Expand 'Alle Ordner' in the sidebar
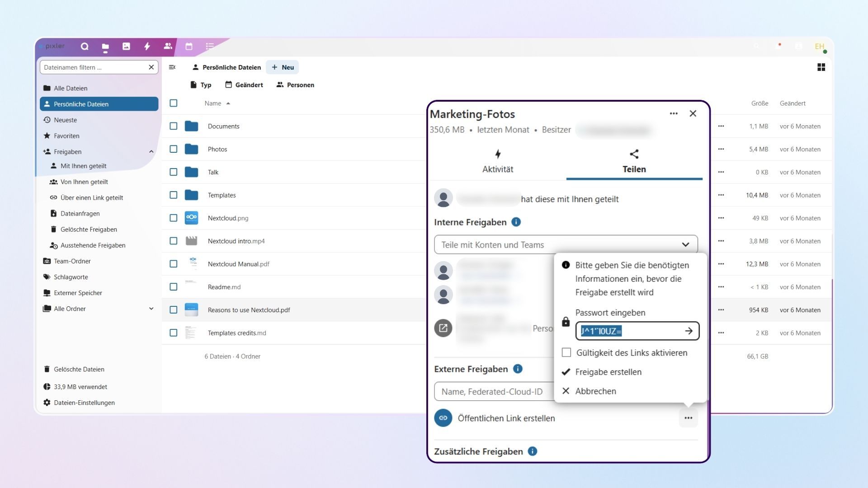868x488 pixels. (x=151, y=309)
